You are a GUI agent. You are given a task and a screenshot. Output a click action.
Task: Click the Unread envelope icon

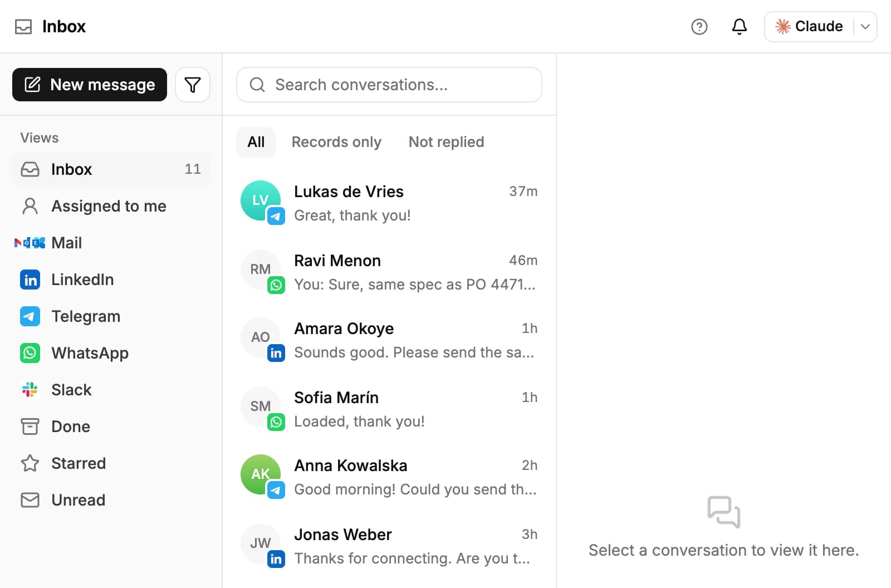[30, 500]
